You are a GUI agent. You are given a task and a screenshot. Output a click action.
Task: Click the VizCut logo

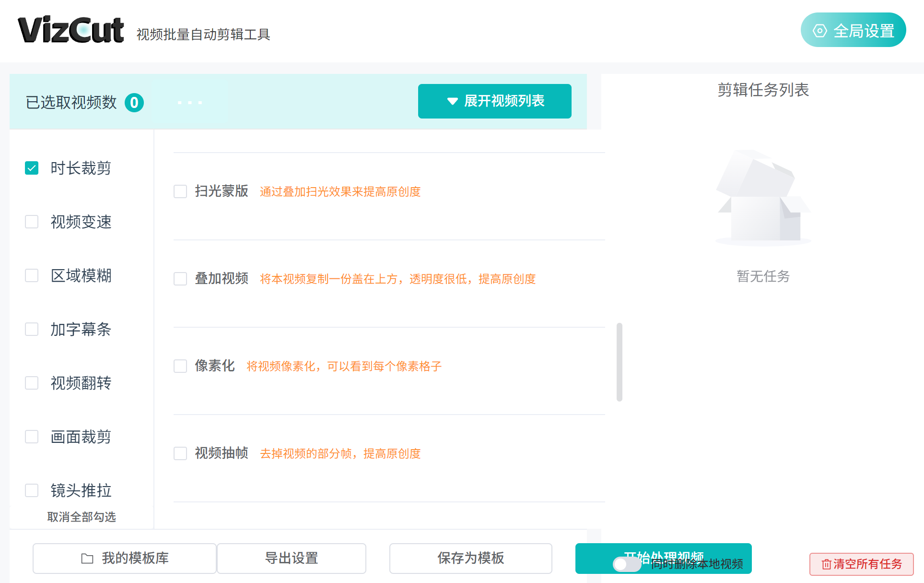tap(71, 30)
